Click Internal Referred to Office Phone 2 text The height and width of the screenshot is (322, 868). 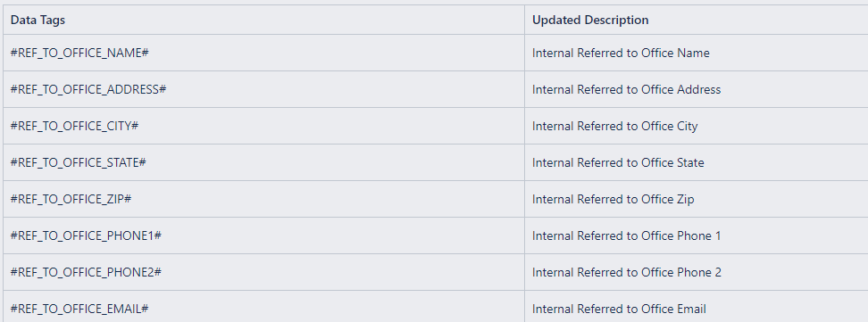coord(627,272)
